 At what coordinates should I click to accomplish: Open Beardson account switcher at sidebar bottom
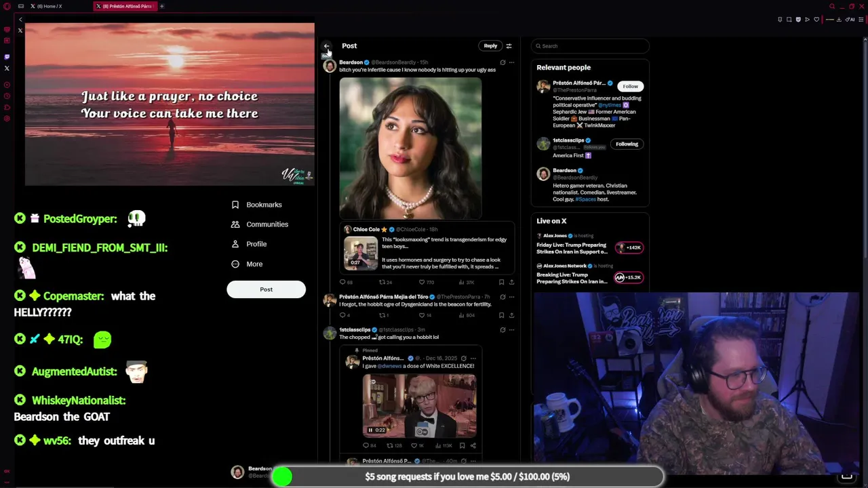[x=252, y=472]
